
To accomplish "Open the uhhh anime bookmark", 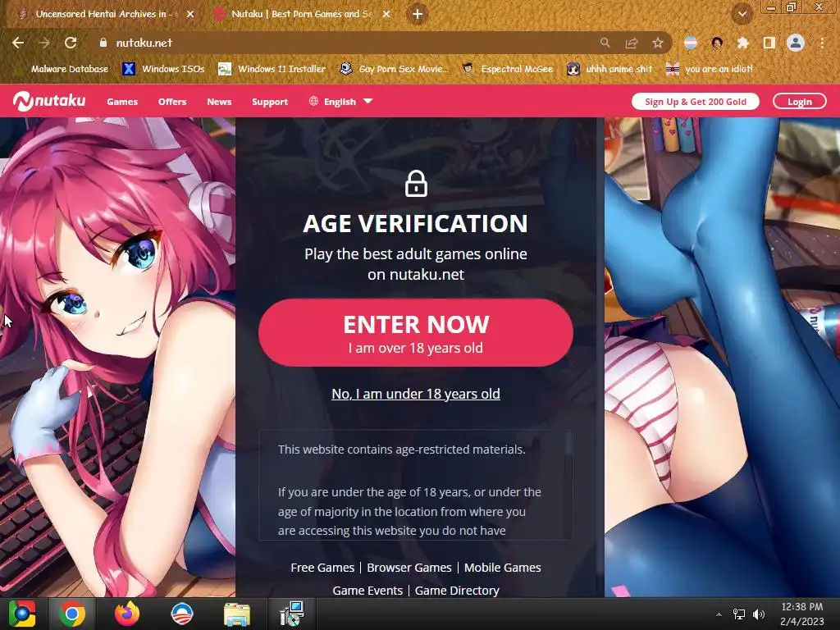I will click(609, 69).
